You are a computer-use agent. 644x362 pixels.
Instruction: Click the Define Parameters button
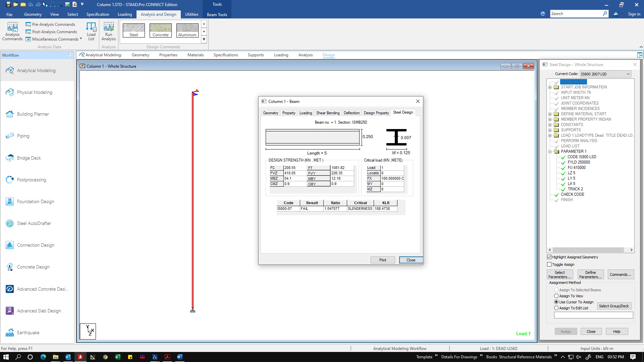pos(590,275)
